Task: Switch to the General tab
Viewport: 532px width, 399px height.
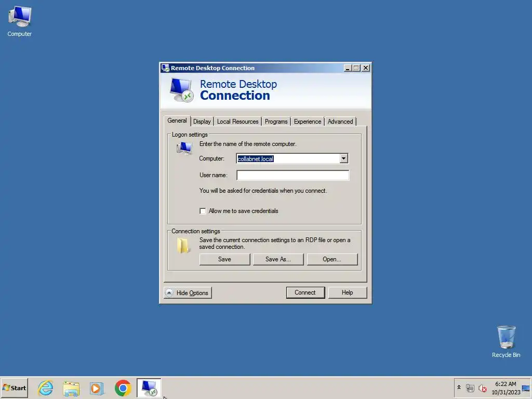Action: point(177,121)
